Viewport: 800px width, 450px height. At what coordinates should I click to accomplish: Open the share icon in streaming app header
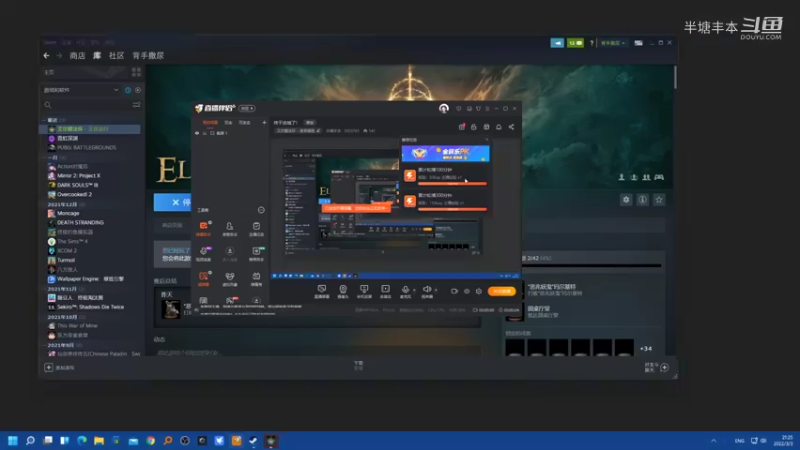pyautogui.click(x=511, y=127)
